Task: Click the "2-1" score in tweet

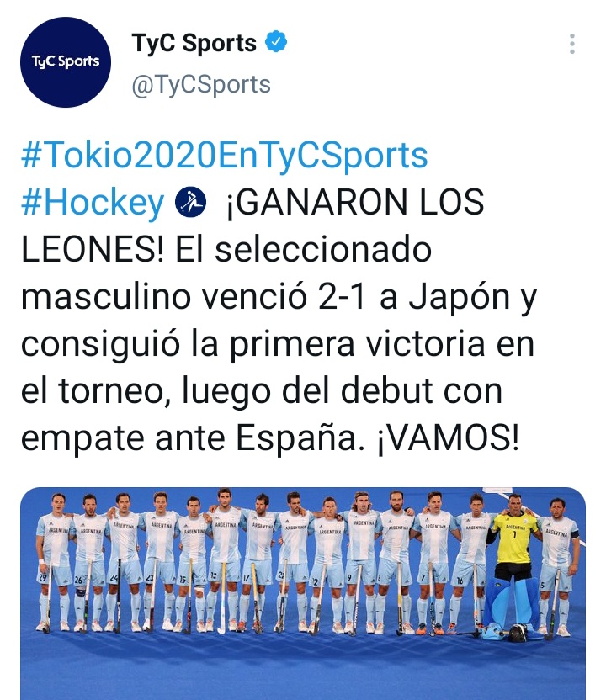Action: coord(342,297)
